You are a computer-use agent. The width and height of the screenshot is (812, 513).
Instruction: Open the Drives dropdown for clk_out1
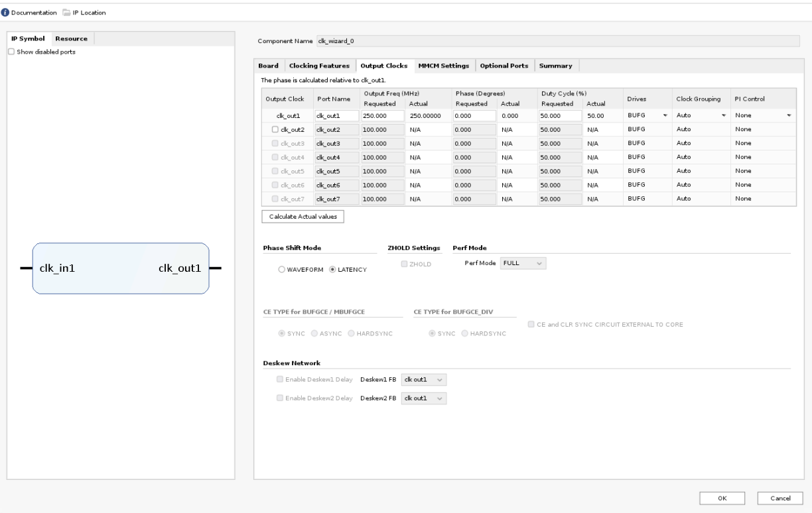[x=647, y=115]
